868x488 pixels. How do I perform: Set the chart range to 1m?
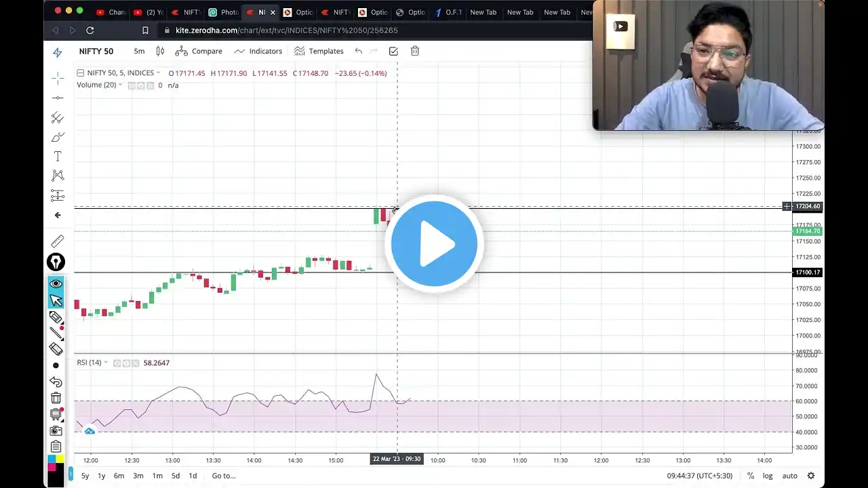tap(157, 476)
